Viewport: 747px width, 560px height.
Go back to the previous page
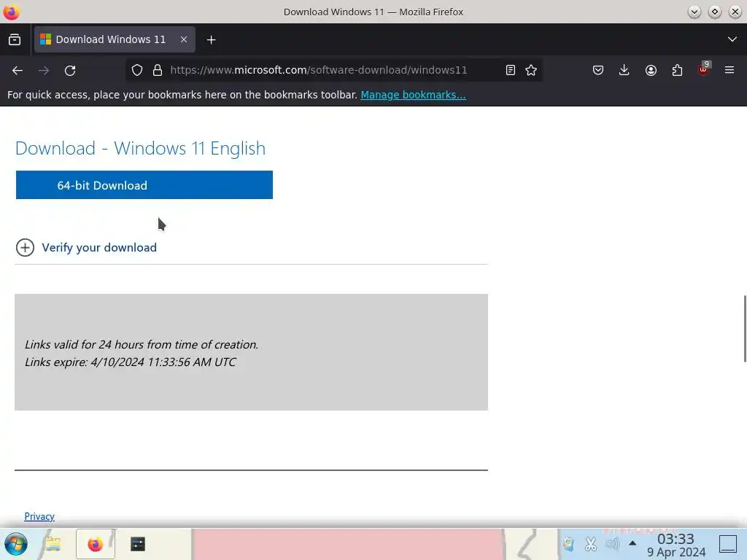point(18,71)
